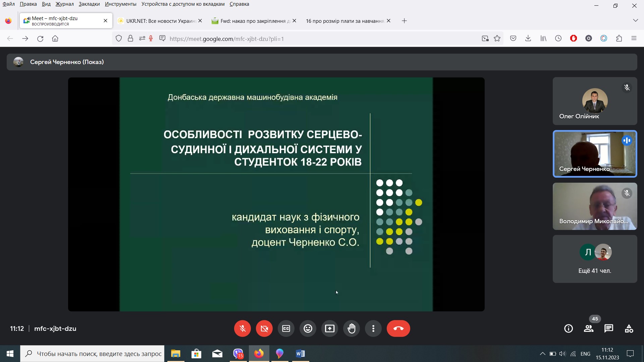Close the UKR.NET tab
The width and height of the screenshot is (644, 362).
(x=200, y=21)
